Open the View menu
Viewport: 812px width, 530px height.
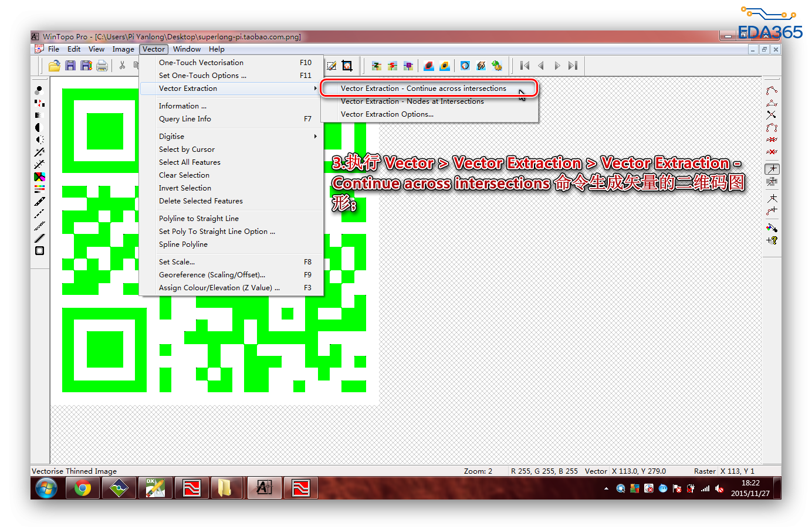[96, 49]
